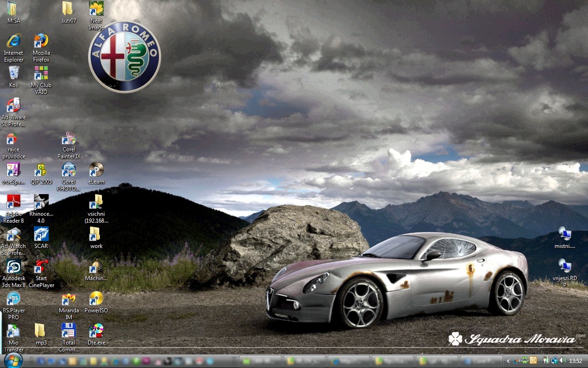Select the mp3 folder on desktop
This screenshot has width=588, height=368.
click(x=41, y=331)
